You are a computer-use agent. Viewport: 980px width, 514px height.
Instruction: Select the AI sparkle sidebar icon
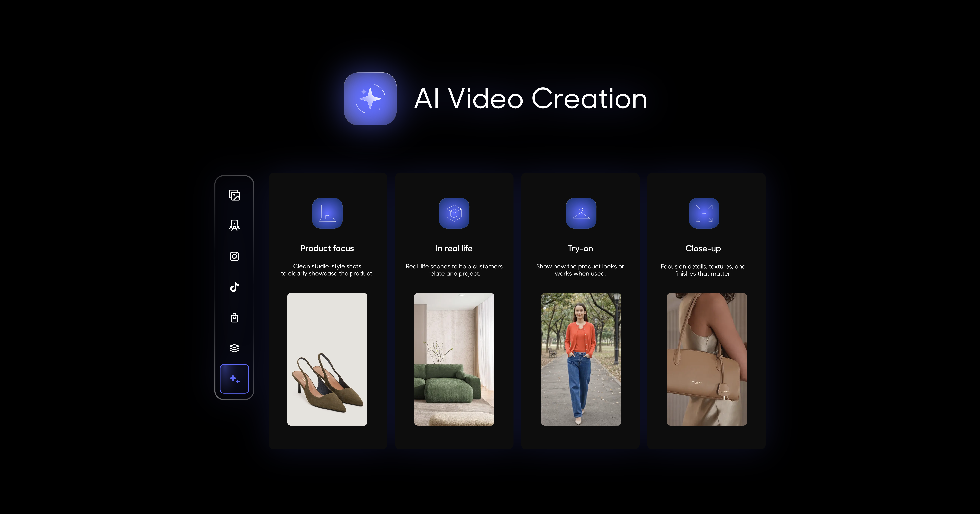coord(234,379)
